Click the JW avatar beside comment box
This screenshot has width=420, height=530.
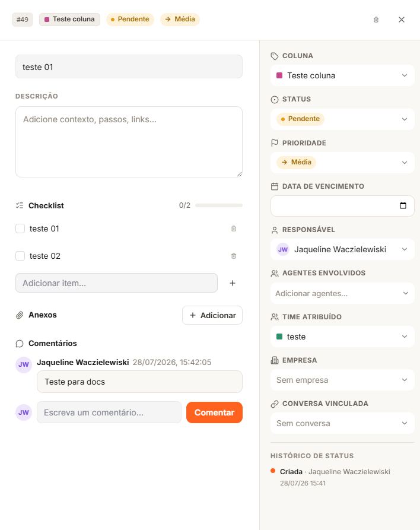24,412
